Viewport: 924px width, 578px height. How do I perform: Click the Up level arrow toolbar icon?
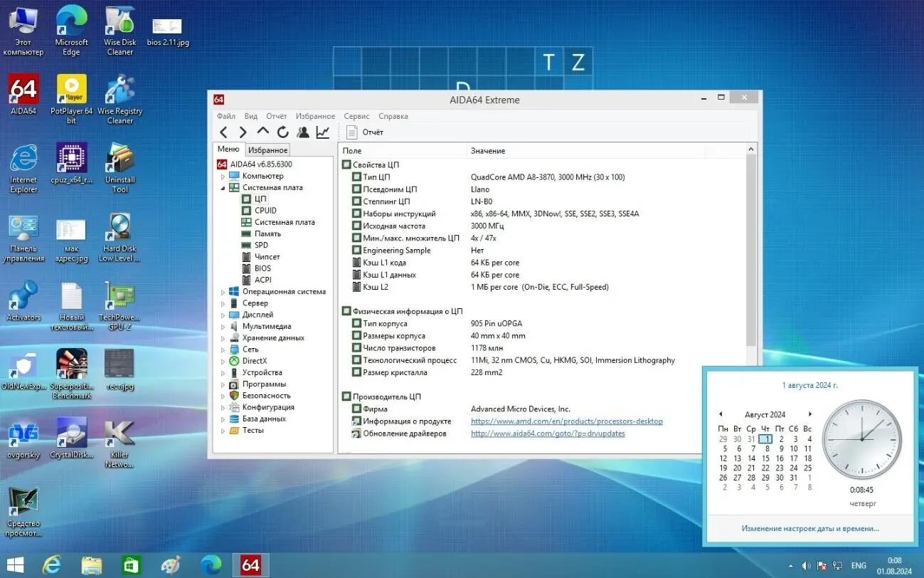[x=262, y=132]
